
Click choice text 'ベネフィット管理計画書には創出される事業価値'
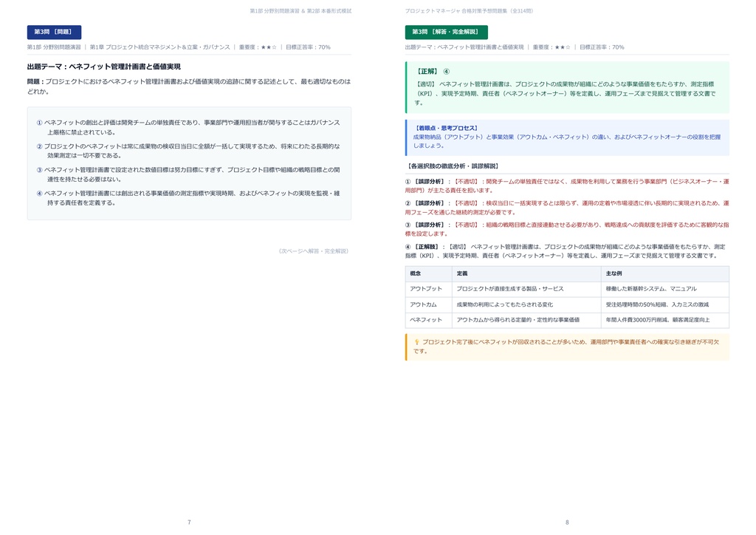point(193,198)
